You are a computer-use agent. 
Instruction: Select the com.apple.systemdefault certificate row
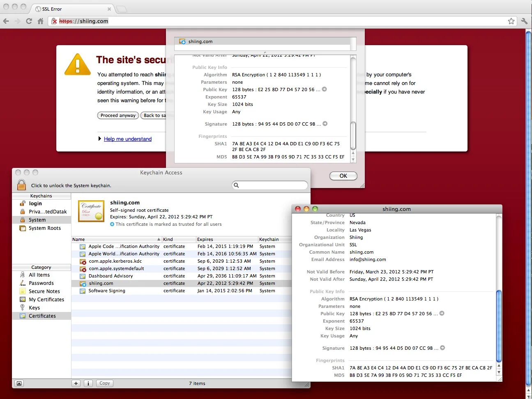pos(181,268)
